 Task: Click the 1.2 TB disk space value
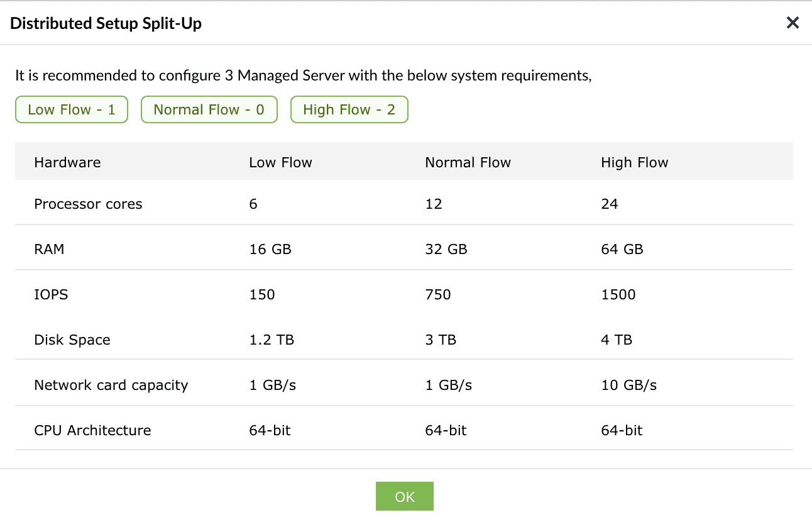pos(270,340)
